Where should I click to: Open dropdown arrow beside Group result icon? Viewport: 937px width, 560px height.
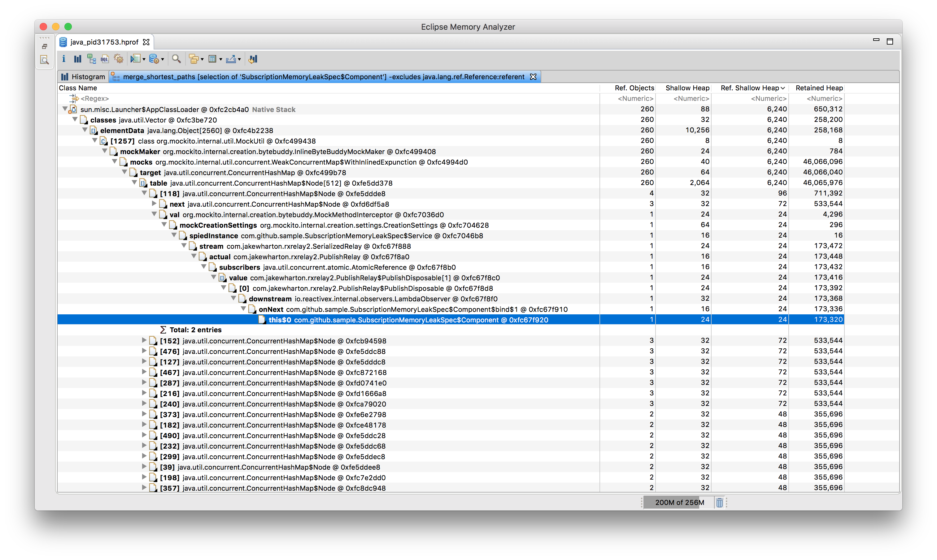[202, 60]
